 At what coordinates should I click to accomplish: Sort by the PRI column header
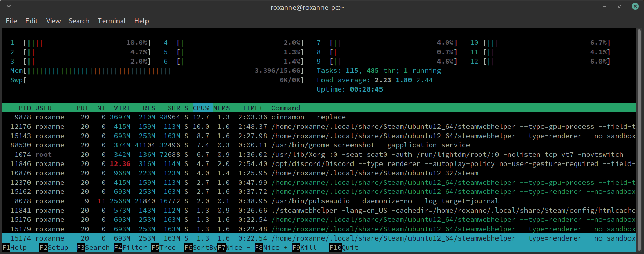tap(83, 108)
